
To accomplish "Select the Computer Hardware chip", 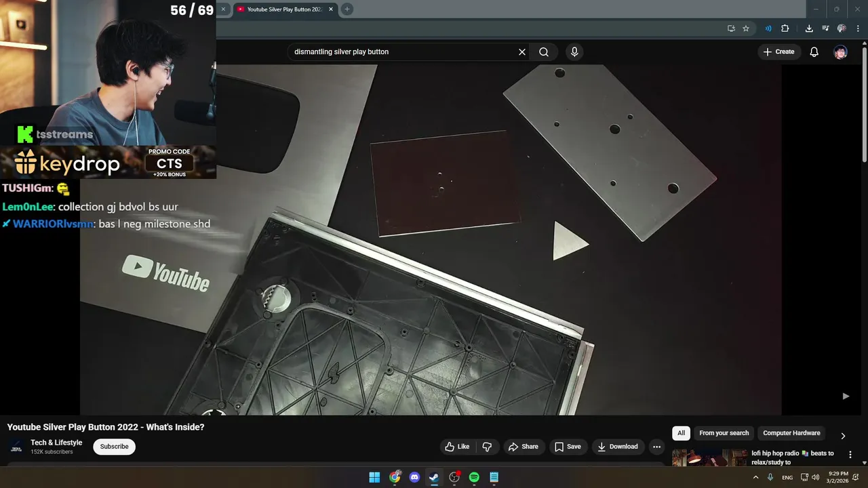I will pyautogui.click(x=791, y=433).
